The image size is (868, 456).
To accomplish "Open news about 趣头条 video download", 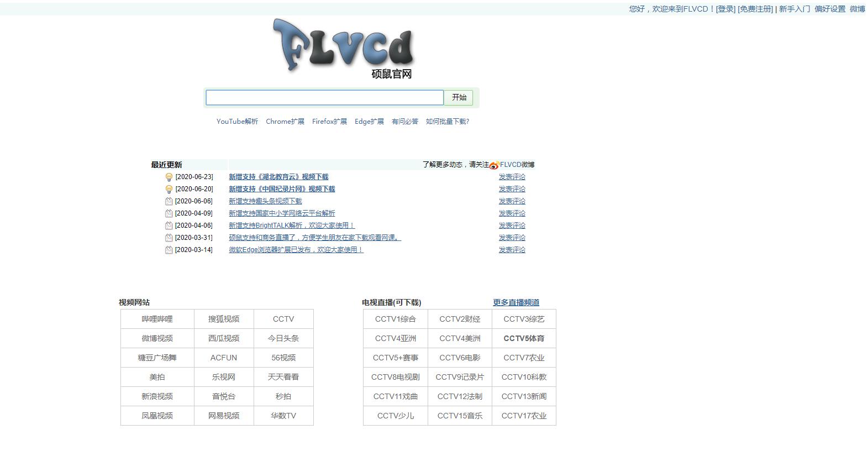I will click(x=265, y=201).
